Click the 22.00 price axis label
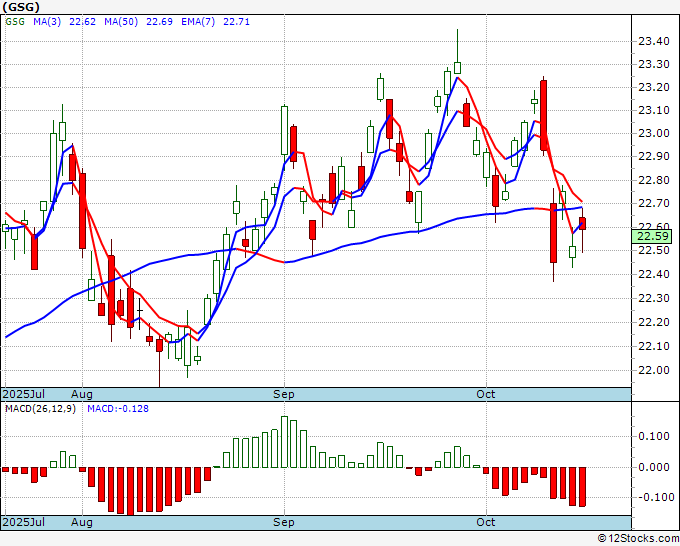This screenshot has height=546, width=680. click(654, 370)
